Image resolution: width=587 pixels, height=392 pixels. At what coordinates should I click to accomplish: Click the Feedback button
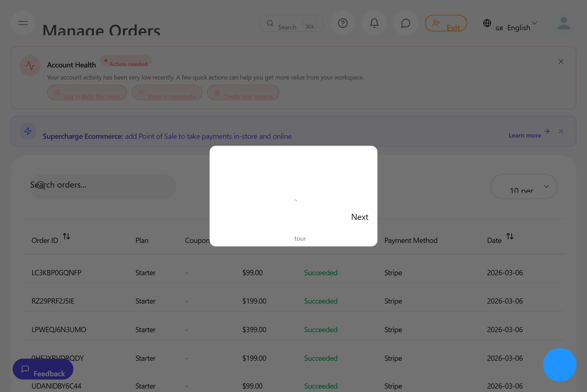point(43,369)
